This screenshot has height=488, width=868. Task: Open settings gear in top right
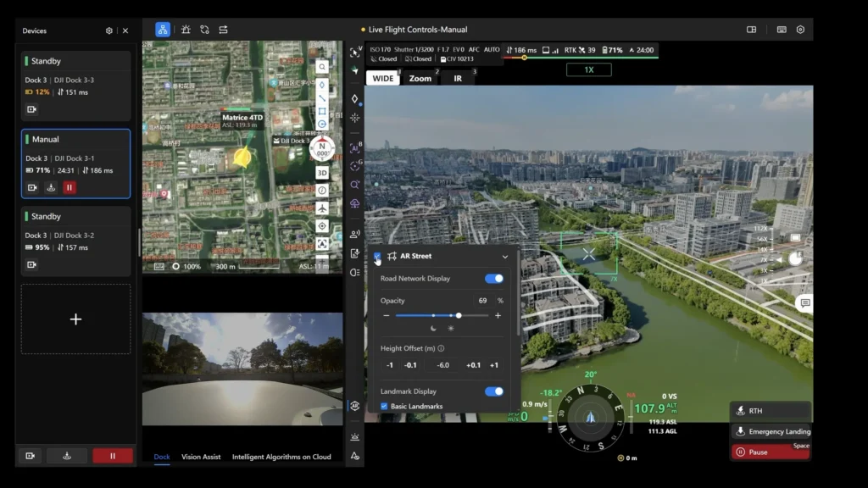(799, 30)
